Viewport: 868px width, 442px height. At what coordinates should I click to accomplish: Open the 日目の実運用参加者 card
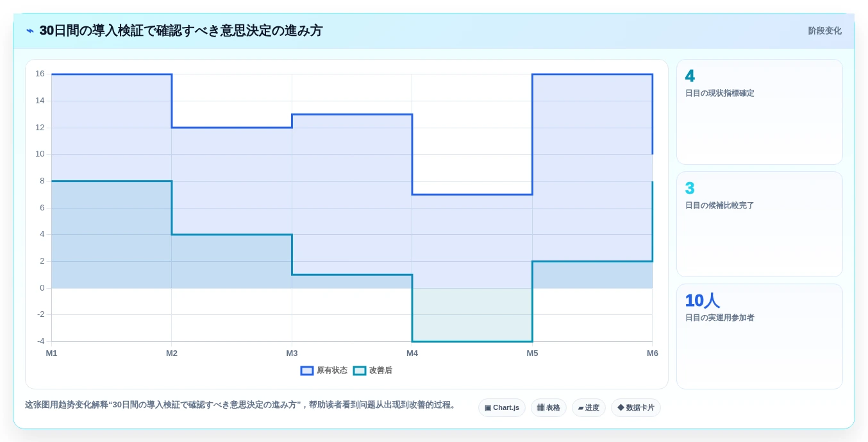tap(760, 336)
